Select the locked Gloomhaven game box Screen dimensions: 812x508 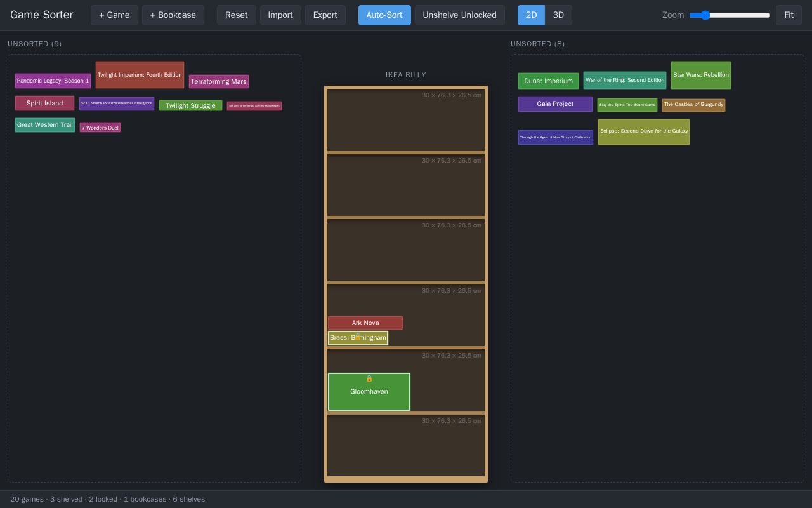(x=369, y=391)
